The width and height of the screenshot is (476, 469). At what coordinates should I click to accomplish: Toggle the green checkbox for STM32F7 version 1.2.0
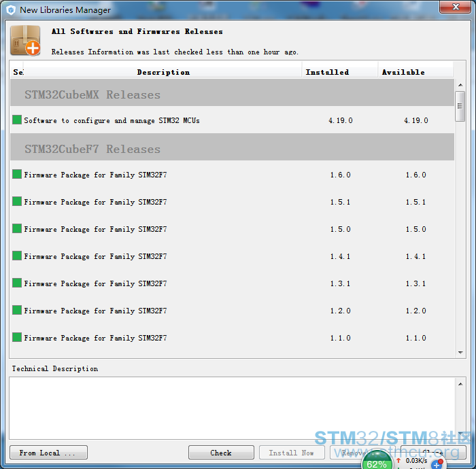[17, 310]
